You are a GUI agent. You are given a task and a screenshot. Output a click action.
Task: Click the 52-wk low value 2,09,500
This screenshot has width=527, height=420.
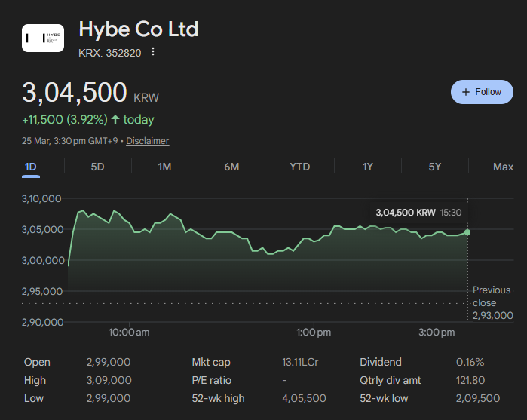[477, 398]
